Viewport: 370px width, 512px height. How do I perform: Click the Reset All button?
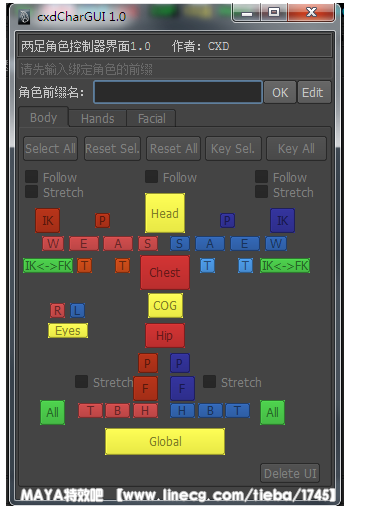(x=173, y=149)
